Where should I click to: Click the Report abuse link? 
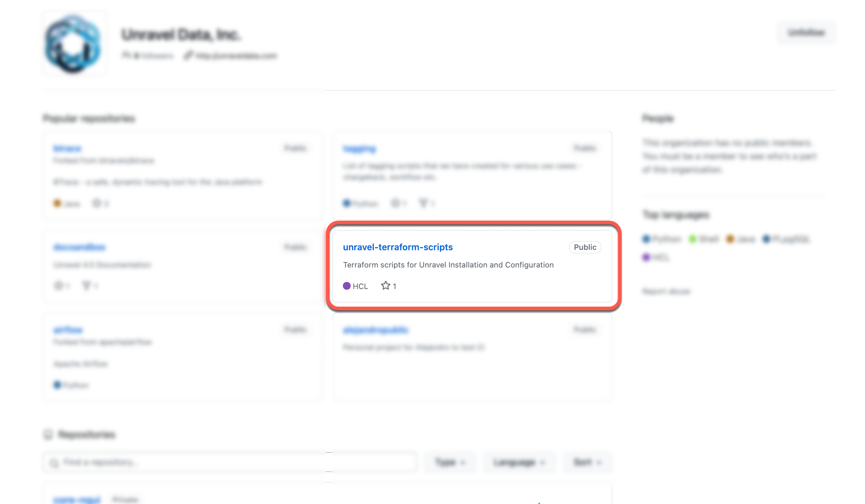[x=666, y=291]
